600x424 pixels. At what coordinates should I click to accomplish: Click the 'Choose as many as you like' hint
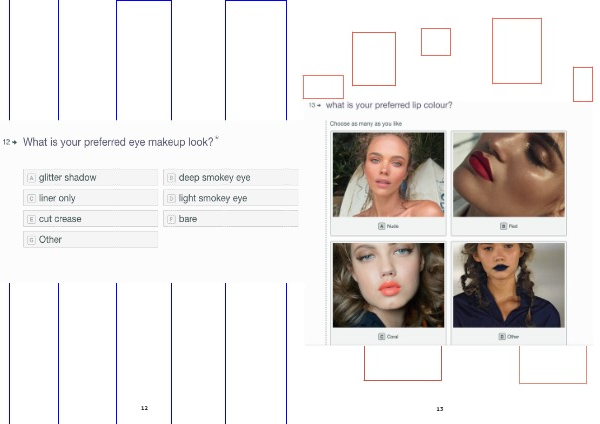point(366,124)
